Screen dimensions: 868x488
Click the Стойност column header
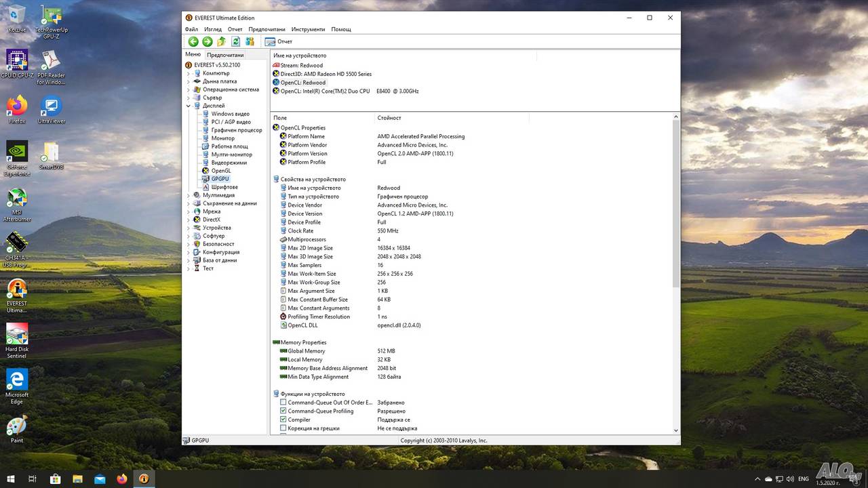(x=452, y=118)
